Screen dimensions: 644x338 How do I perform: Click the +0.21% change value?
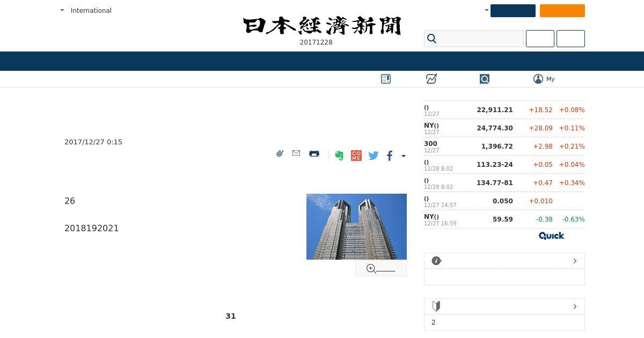click(572, 146)
